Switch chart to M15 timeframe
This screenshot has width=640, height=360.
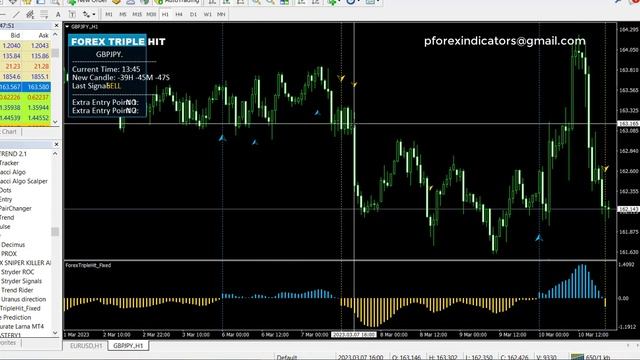point(137,14)
